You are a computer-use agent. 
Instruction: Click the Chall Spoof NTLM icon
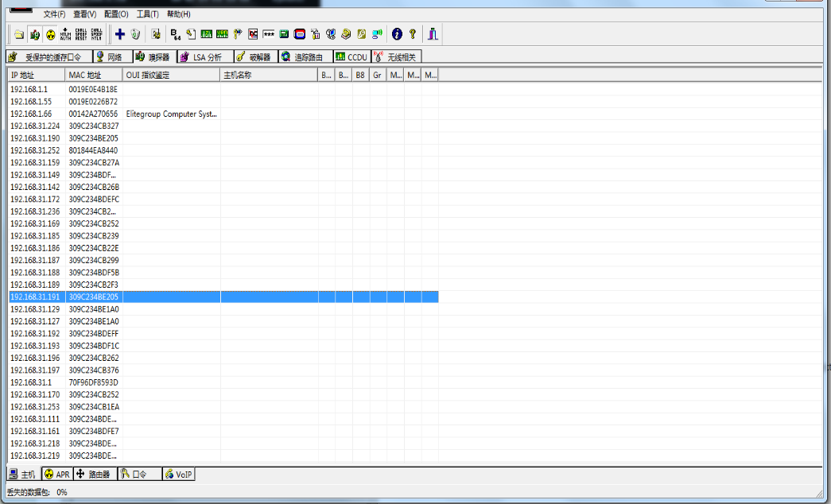pyautogui.click(x=96, y=34)
